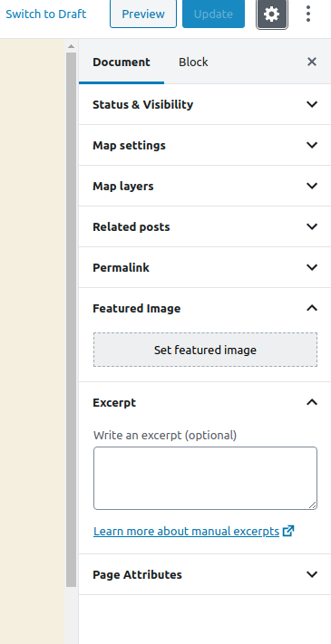Image resolution: width=331 pixels, height=644 pixels.
Task: Open the Map layers panel
Action: tap(205, 186)
